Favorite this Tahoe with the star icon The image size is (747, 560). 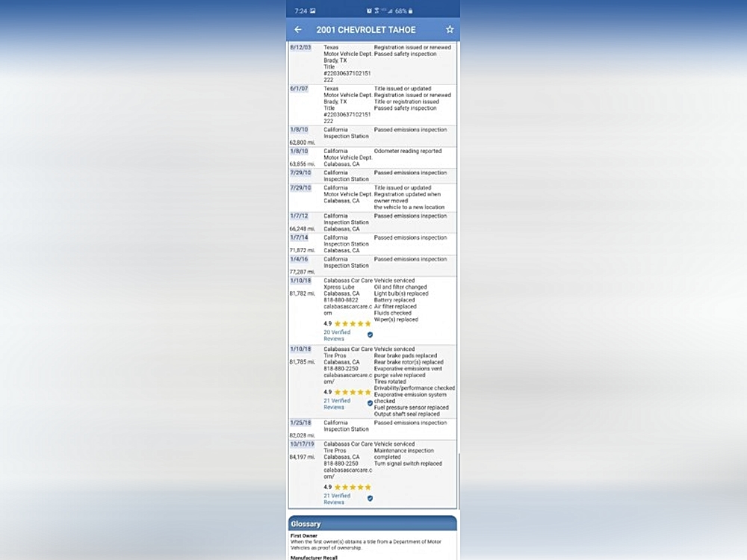coord(450,30)
